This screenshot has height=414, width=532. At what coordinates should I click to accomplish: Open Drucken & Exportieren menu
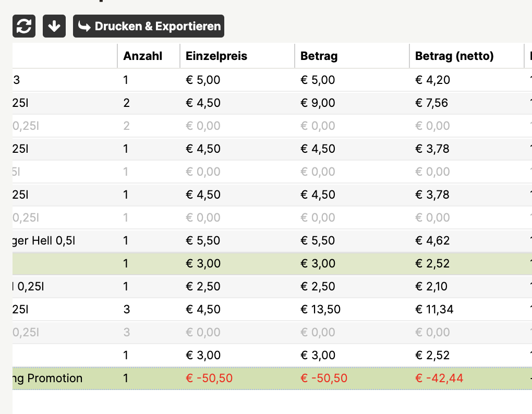click(149, 26)
